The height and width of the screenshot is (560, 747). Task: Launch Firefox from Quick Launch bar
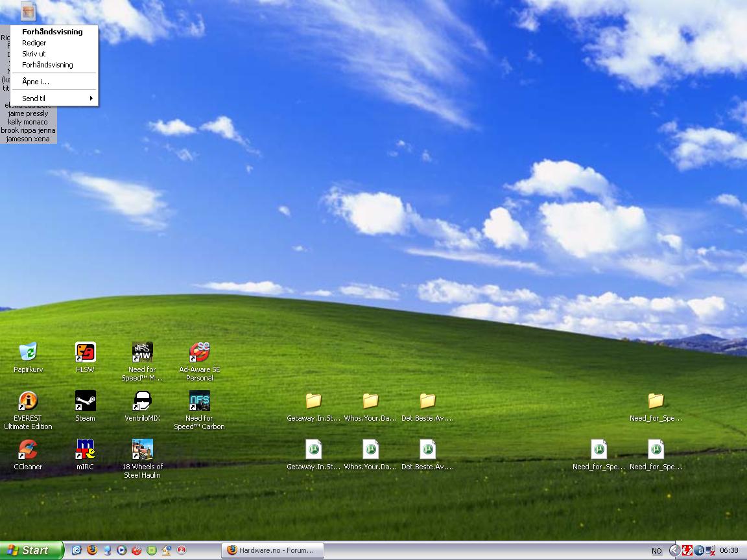point(92,550)
